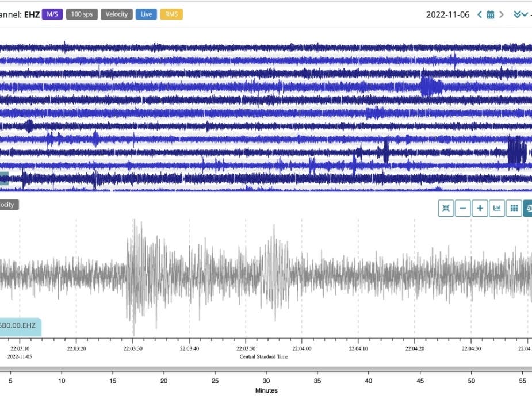Toggle the M/S units badge
The width and height of the screenshot is (532, 399).
52,14
